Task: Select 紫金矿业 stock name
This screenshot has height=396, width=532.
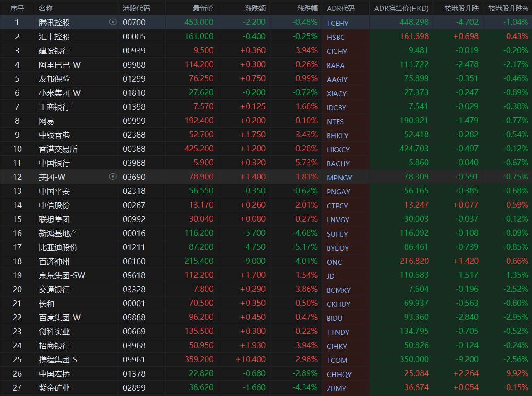Action: point(54,388)
